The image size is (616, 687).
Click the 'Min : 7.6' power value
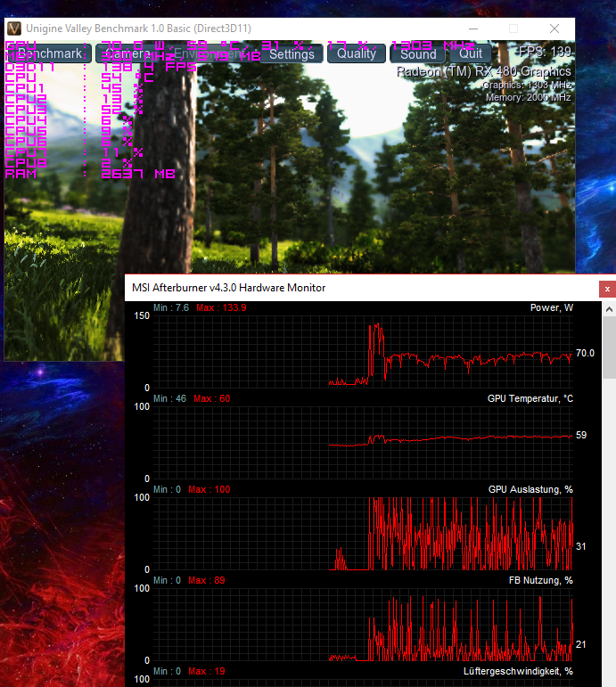pos(171,307)
